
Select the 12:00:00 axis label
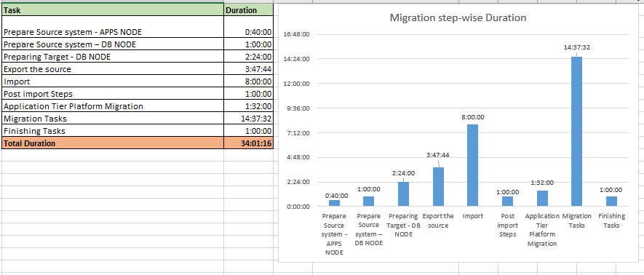pyautogui.click(x=296, y=84)
